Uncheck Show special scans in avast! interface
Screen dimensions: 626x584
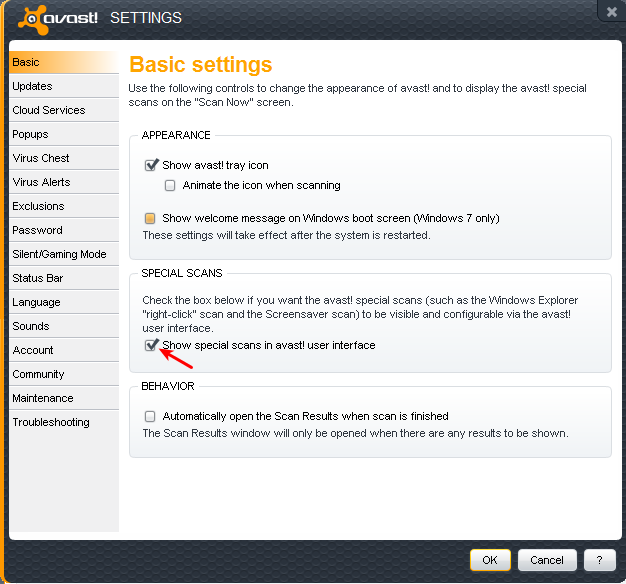coord(151,345)
